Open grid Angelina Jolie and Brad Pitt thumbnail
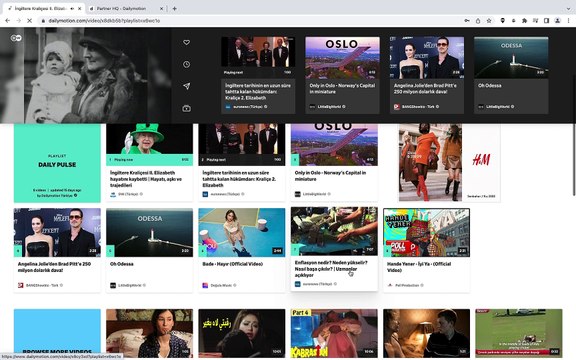Image resolution: width=576 pixels, height=360 pixels. point(57,232)
